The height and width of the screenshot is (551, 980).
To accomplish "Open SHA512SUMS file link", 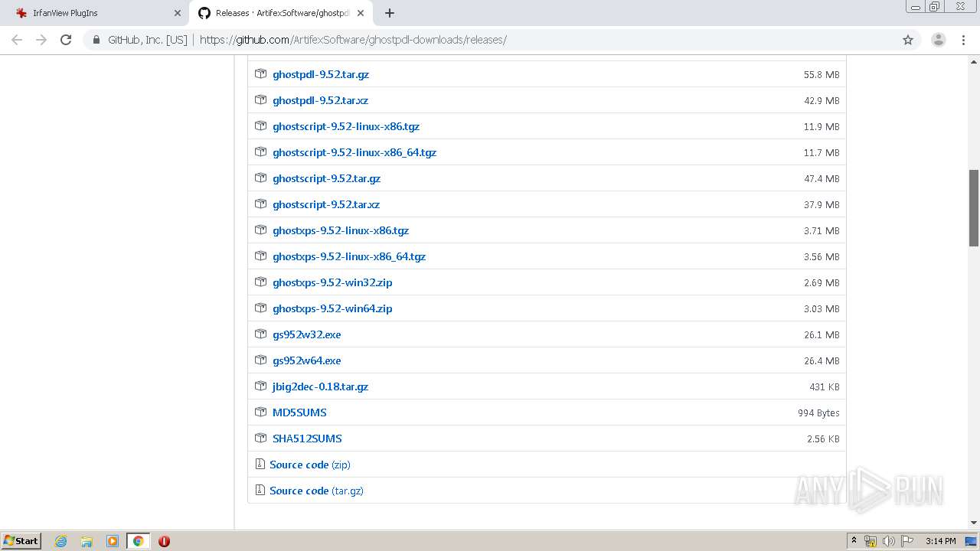I will pos(307,439).
